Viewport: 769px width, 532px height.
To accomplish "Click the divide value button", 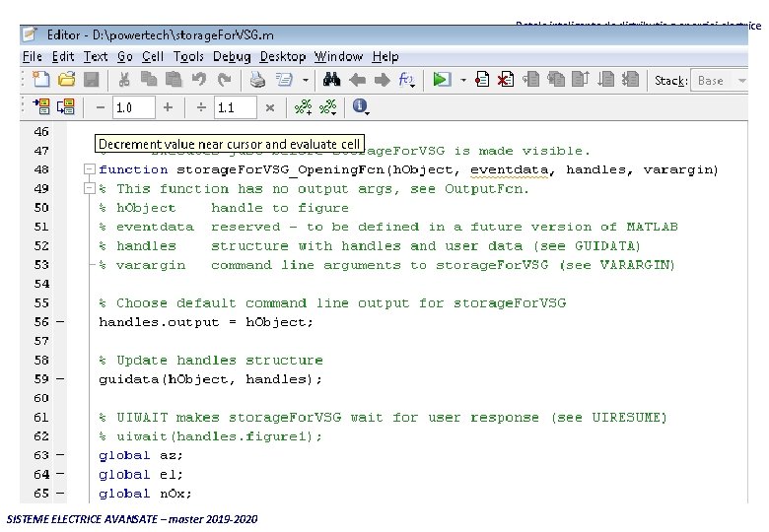I will (x=201, y=106).
